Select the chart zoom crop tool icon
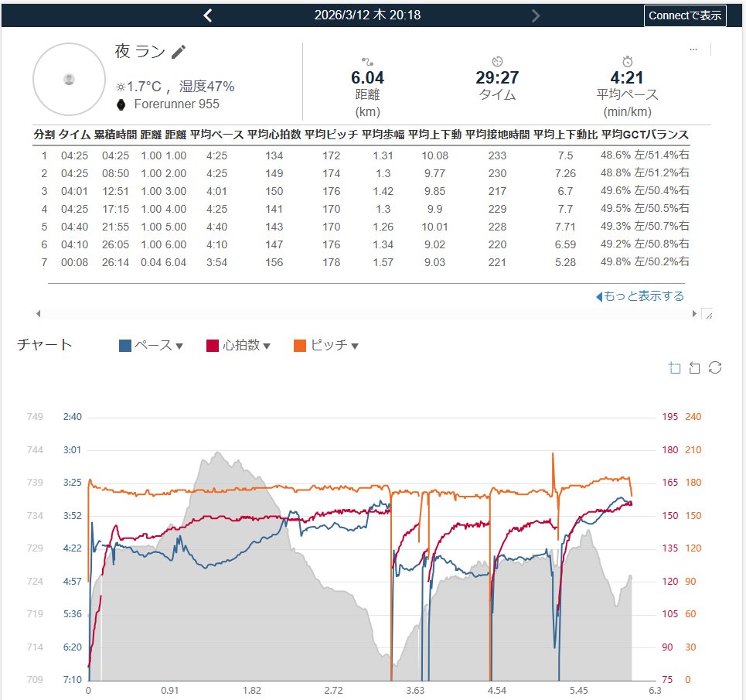 pos(674,367)
